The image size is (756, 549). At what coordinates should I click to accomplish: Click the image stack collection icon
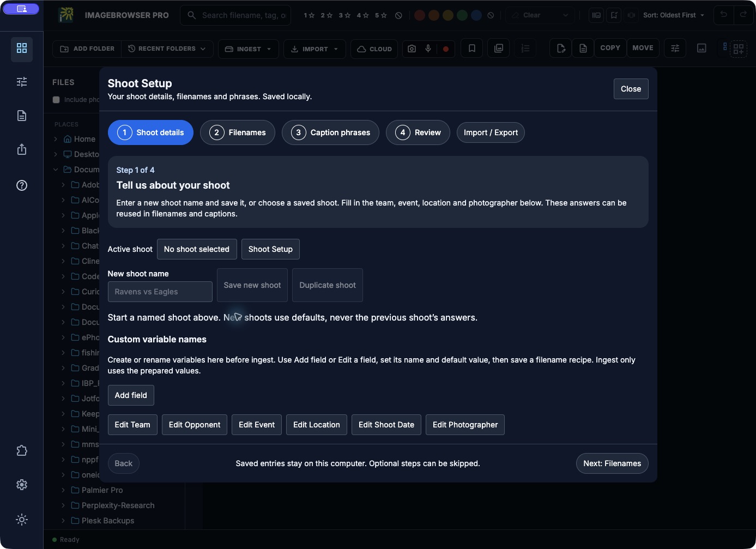499,49
